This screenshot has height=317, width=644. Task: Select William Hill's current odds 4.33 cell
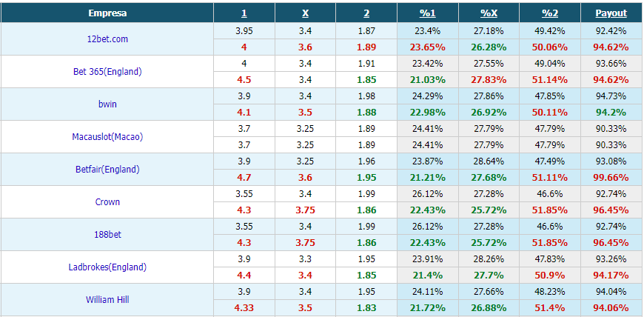click(x=244, y=308)
